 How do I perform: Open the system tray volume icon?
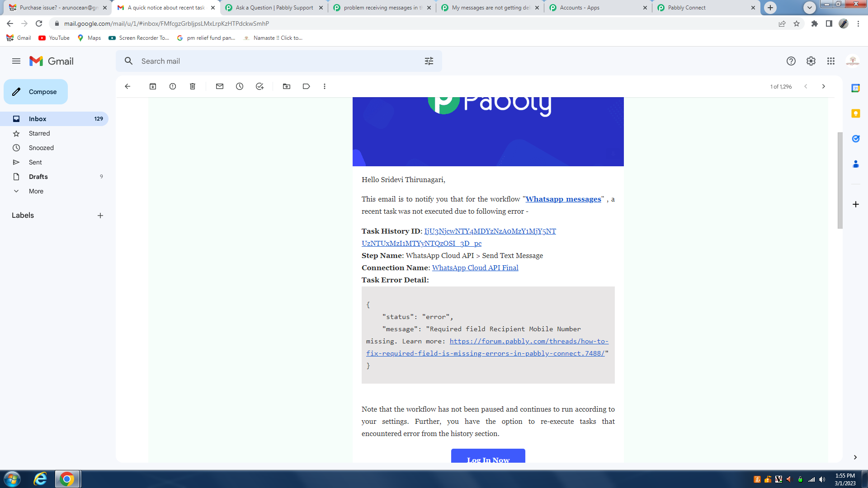point(822,479)
